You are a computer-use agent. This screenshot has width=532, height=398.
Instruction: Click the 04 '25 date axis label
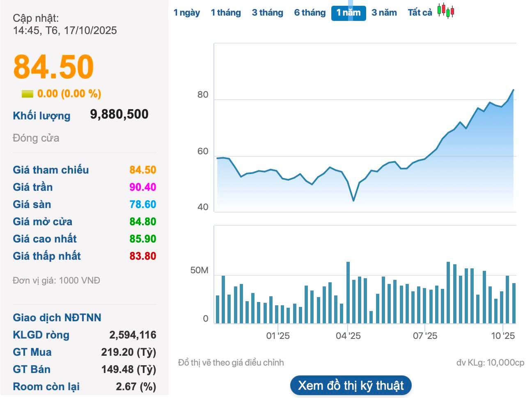[348, 336]
